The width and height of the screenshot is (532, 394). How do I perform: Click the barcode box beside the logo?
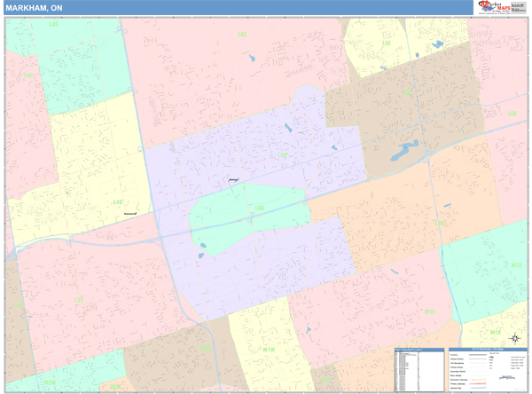click(x=520, y=7)
